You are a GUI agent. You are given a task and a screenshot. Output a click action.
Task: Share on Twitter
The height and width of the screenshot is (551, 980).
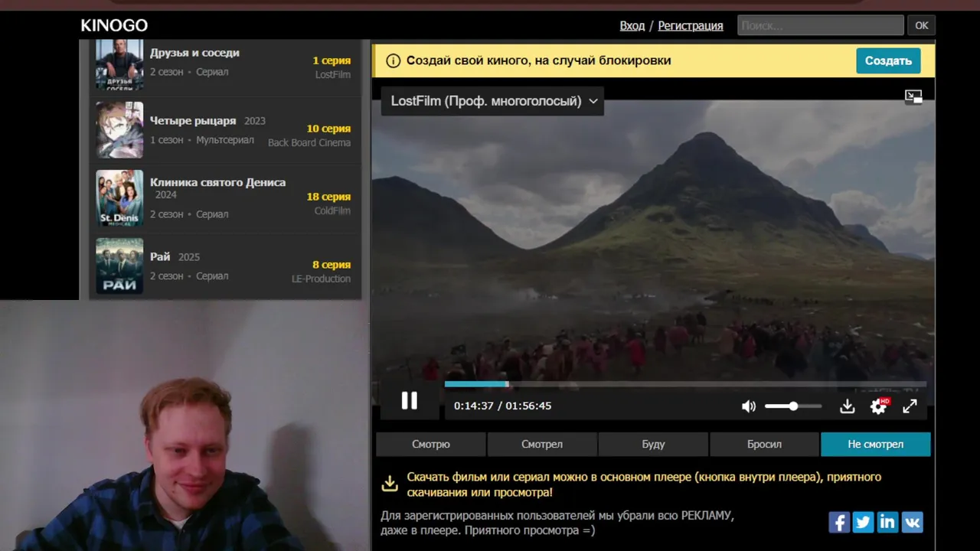[x=863, y=522]
